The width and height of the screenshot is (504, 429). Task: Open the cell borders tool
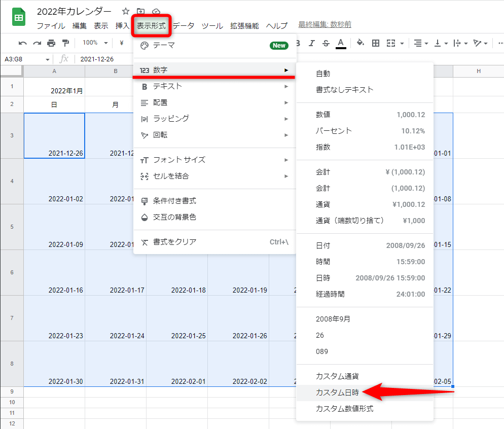pos(376,43)
